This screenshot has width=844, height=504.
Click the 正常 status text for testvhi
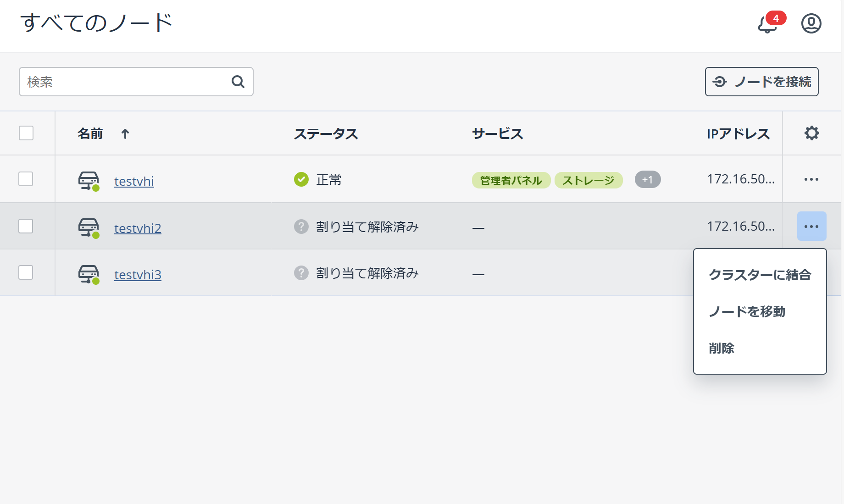pyautogui.click(x=329, y=180)
